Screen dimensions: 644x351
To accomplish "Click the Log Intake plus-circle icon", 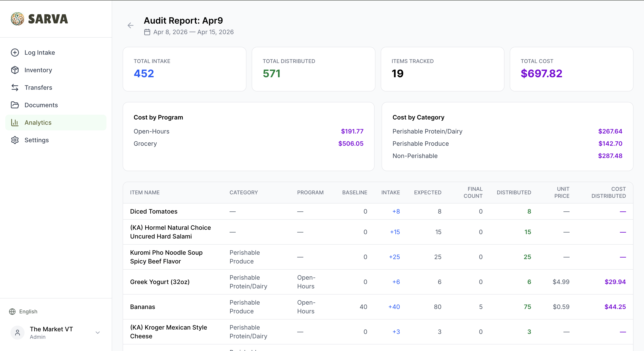I will tap(15, 53).
